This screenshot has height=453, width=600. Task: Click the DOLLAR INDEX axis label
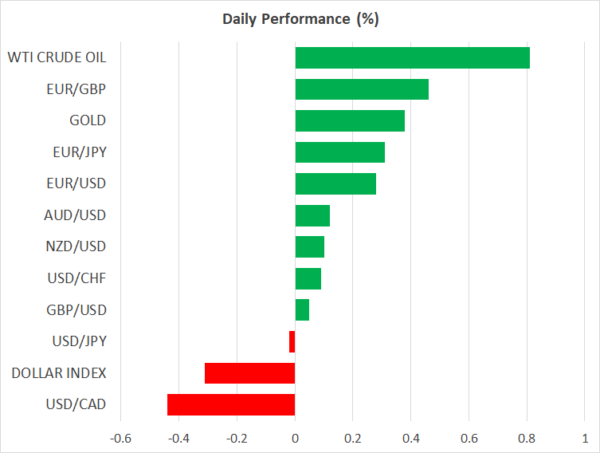59,373
